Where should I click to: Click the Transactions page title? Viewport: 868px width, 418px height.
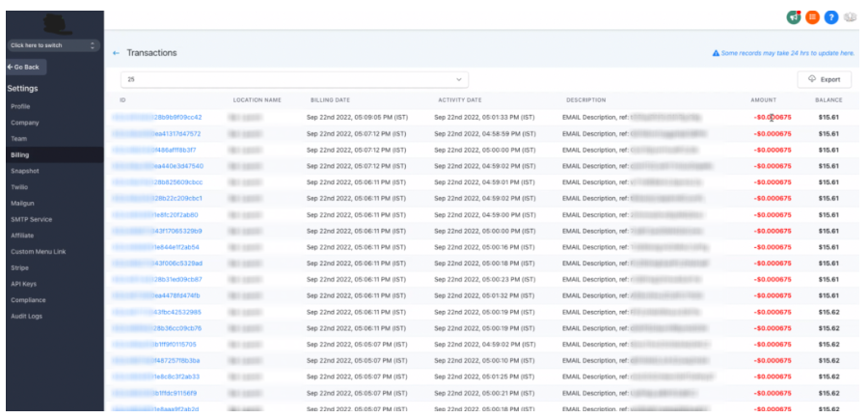coord(151,53)
